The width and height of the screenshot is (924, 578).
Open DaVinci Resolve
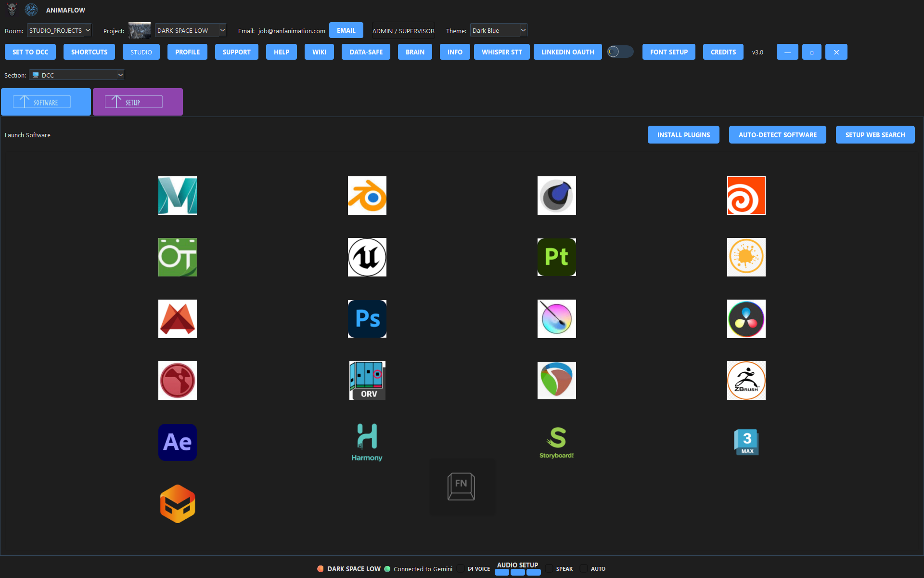coord(746,318)
